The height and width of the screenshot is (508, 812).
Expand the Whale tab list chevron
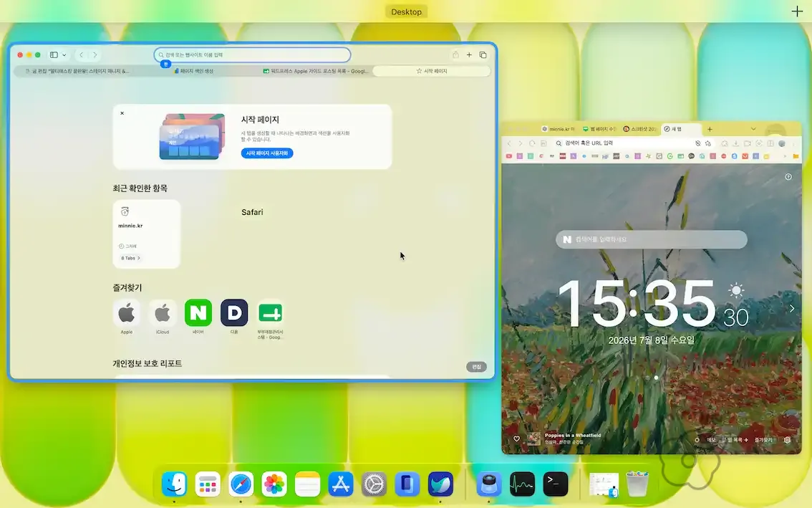click(753, 129)
